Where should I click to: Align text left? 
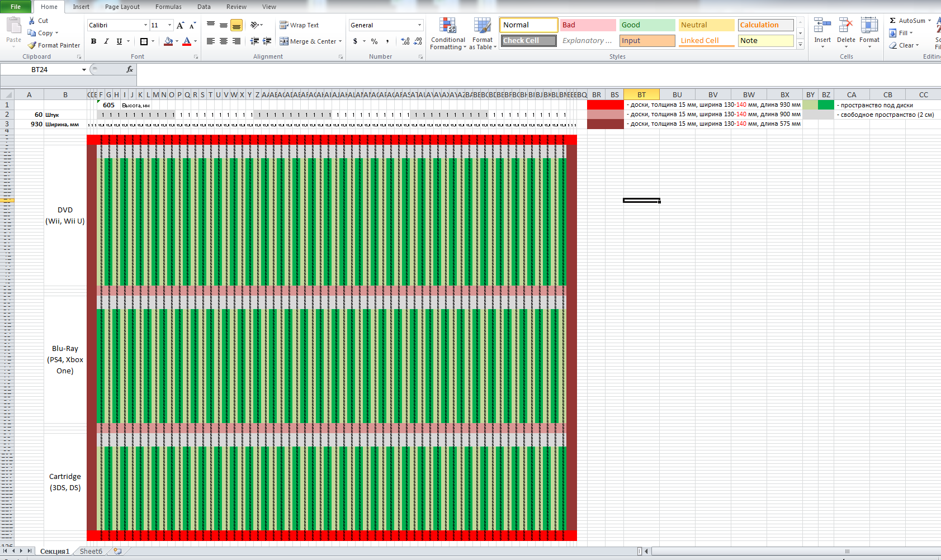pyautogui.click(x=211, y=41)
